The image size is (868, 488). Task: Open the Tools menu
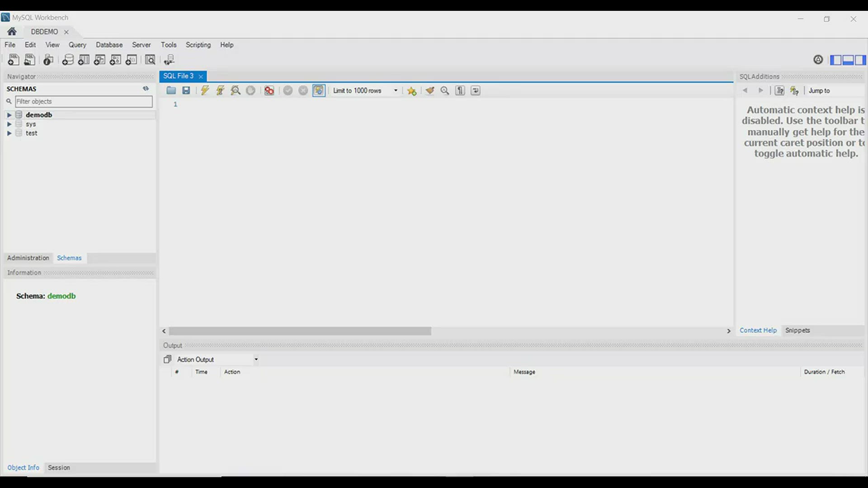point(169,45)
